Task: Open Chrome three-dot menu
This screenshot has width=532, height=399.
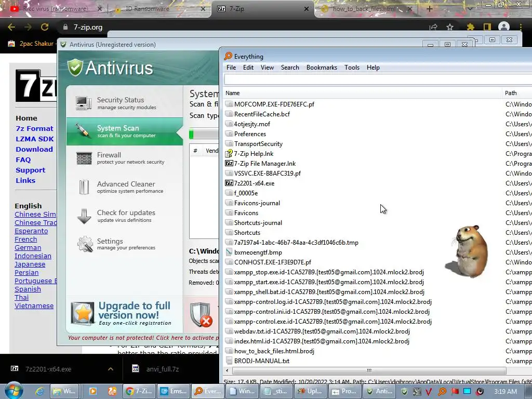Action: click(521, 27)
